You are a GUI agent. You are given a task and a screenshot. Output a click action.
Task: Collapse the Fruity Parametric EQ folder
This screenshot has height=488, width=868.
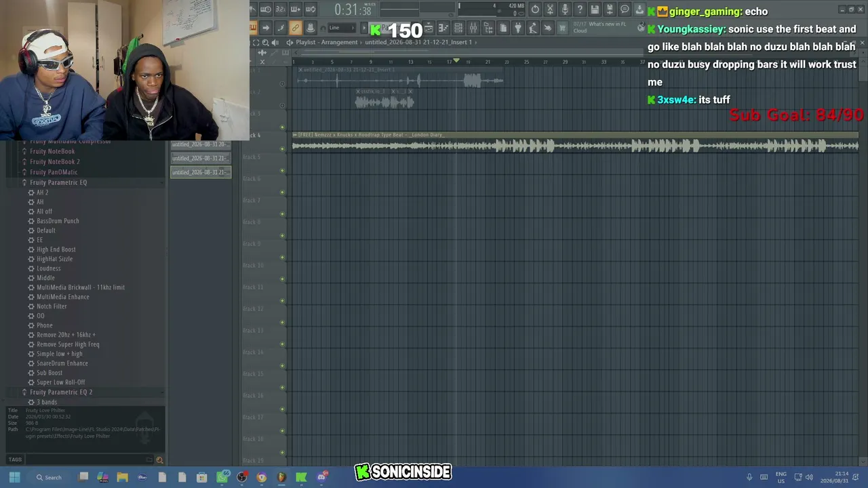[58, 182]
